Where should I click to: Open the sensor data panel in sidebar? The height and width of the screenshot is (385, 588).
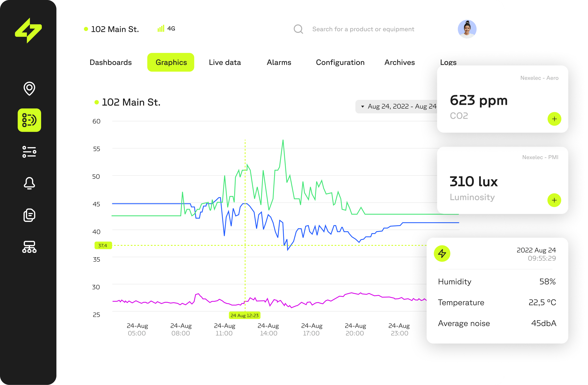[x=29, y=120]
